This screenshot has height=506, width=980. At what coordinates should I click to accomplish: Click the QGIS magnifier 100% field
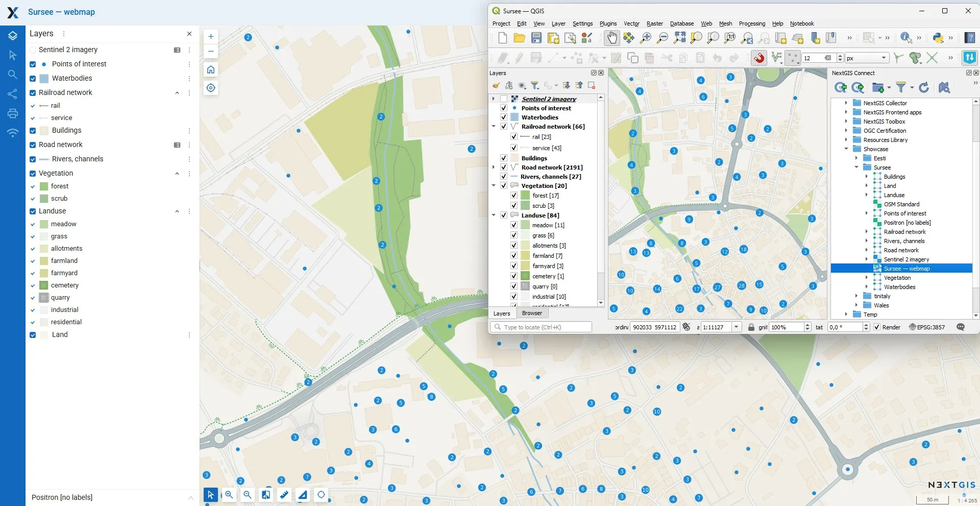pyautogui.click(x=787, y=327)
